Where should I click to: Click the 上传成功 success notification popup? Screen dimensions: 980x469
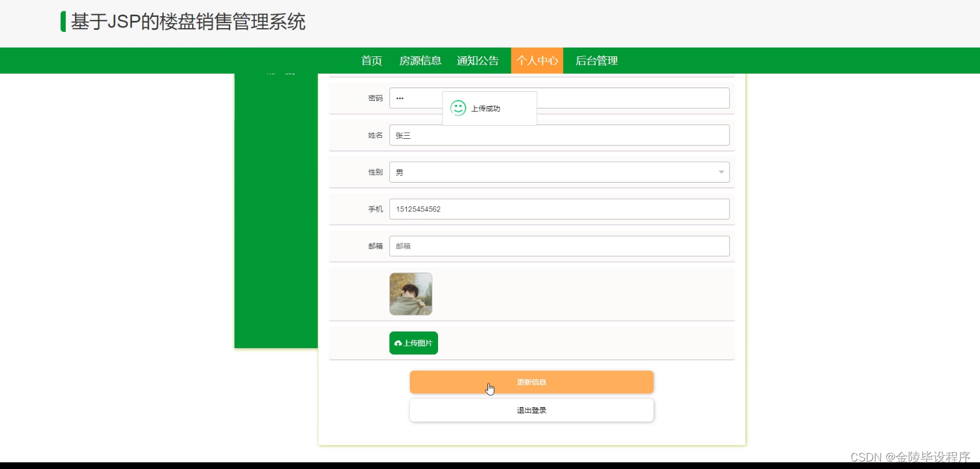[x=489, y=108]
